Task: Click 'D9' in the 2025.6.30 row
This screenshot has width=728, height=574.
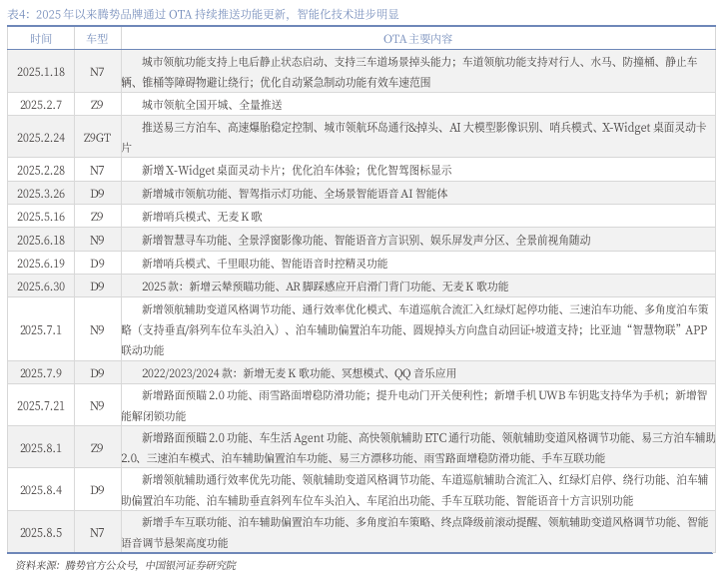Action: click(97, 287)
